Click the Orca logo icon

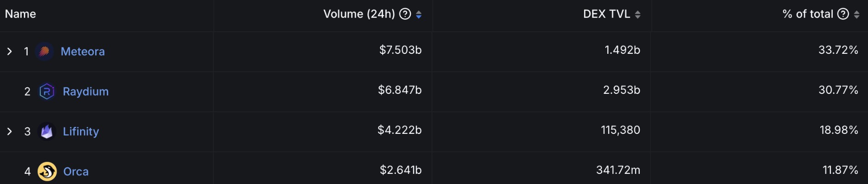coord(47,172)
